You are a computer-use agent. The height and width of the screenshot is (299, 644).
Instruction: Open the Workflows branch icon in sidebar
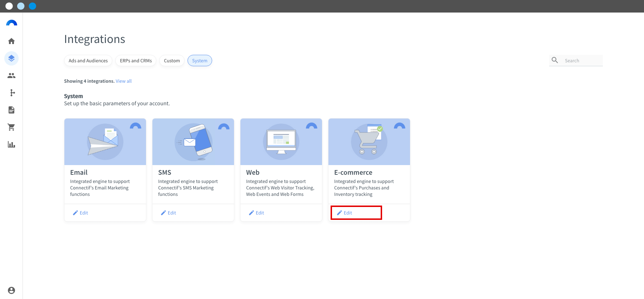click(12, 93)
